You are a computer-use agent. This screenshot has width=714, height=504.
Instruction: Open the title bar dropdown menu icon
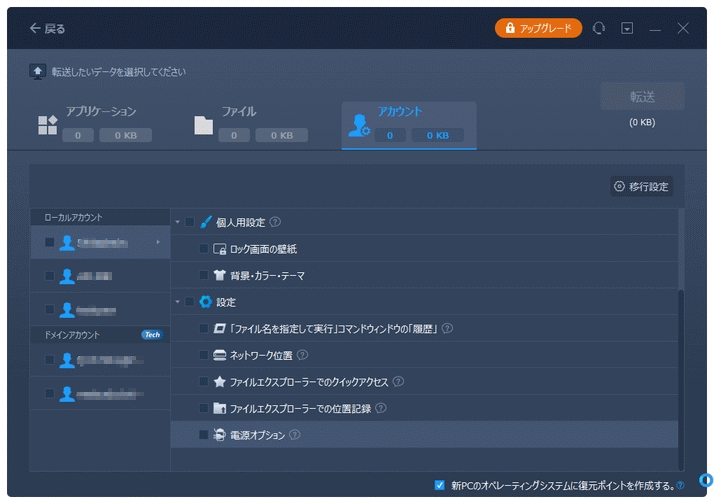[627, 28]
